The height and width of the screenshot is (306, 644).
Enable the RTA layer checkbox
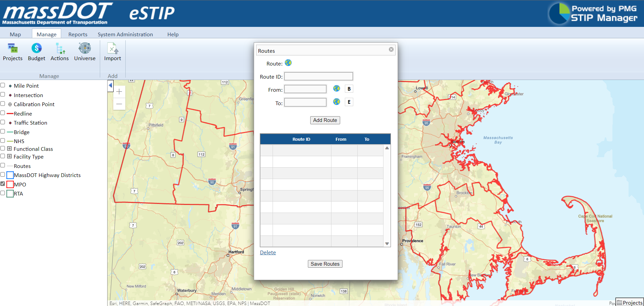pos(3,193)
